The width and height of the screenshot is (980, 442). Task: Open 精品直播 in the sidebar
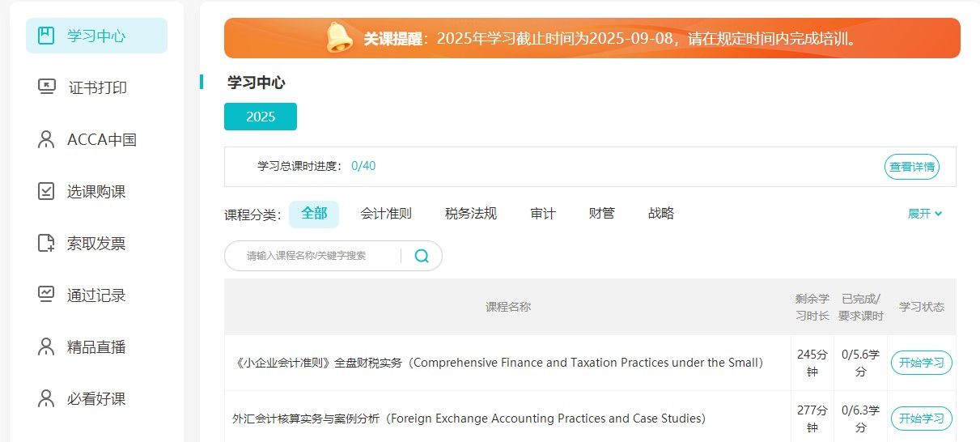click(x=96, y=346)
